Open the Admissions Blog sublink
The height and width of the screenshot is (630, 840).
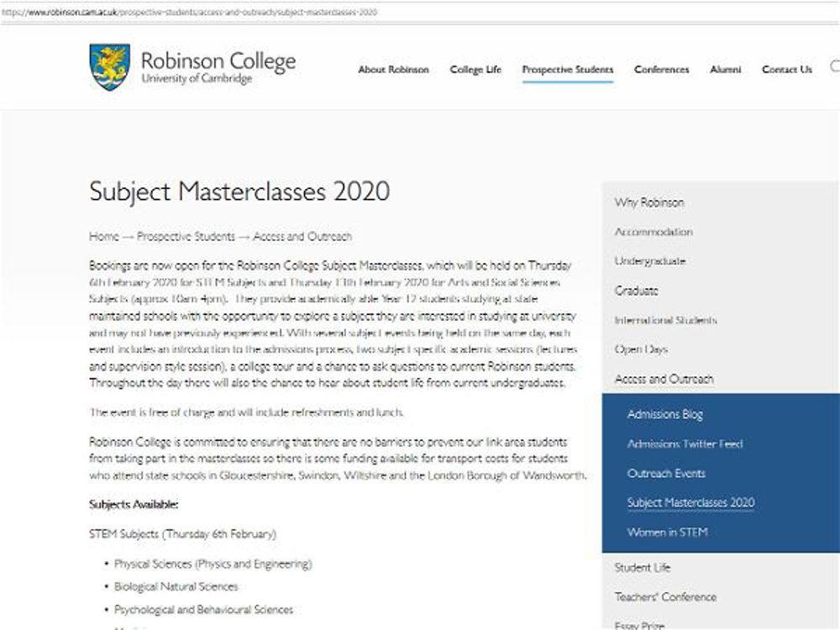pos(665,414)
